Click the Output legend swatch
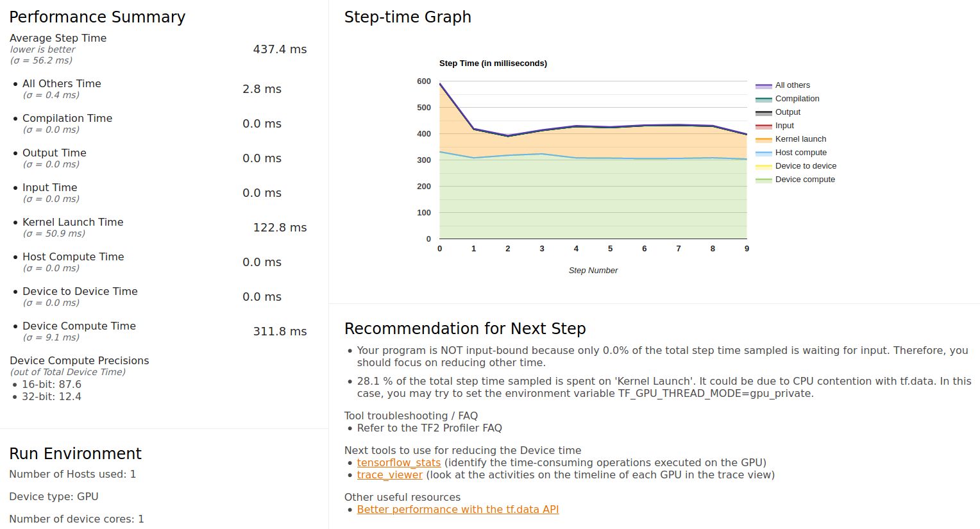Screen dimensions: 980x529 763,112
